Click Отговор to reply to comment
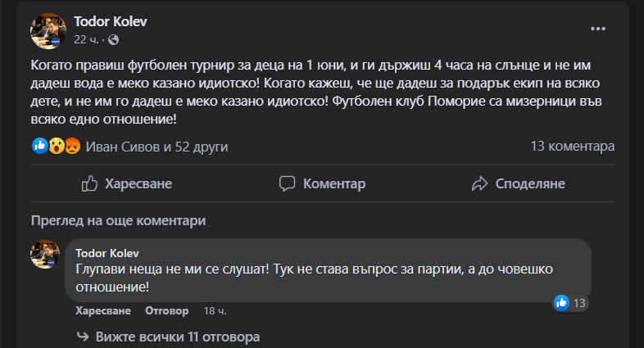The width and height of the screenshot is (644, 348). (167, 311)
